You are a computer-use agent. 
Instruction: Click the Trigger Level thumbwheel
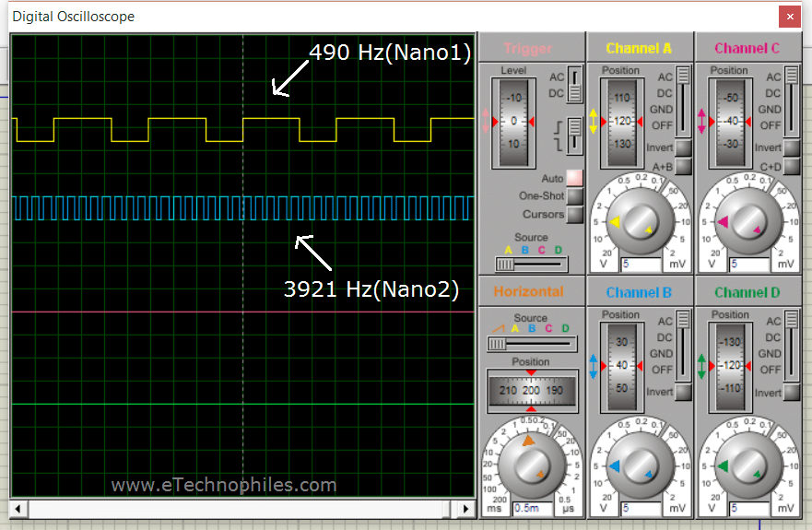pos(513,123)
